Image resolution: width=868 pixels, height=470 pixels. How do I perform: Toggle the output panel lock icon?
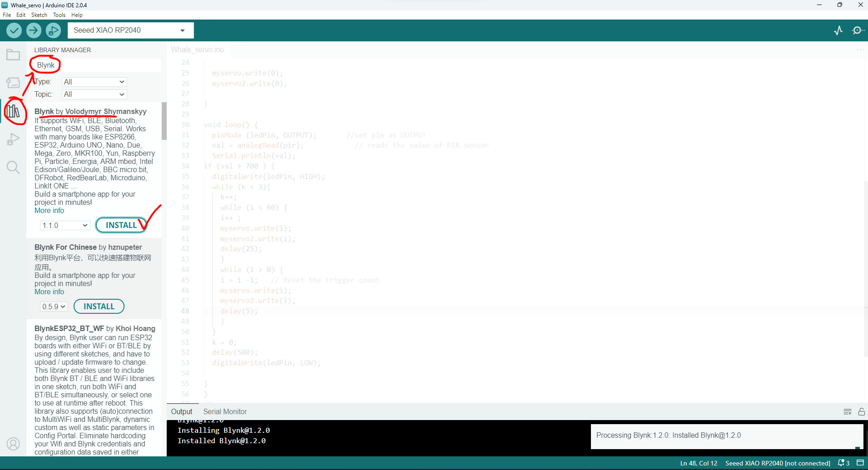[x=861, y=412]
